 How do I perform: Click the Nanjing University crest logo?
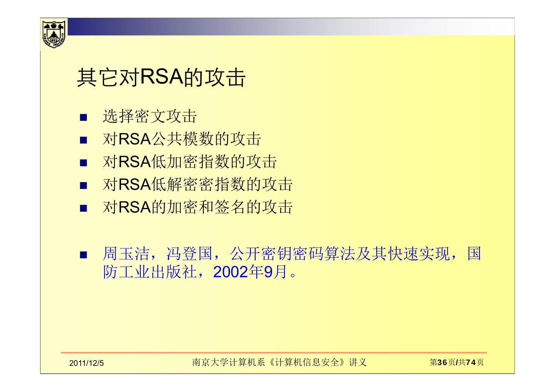pyautogui.click(x=54, y=34)
